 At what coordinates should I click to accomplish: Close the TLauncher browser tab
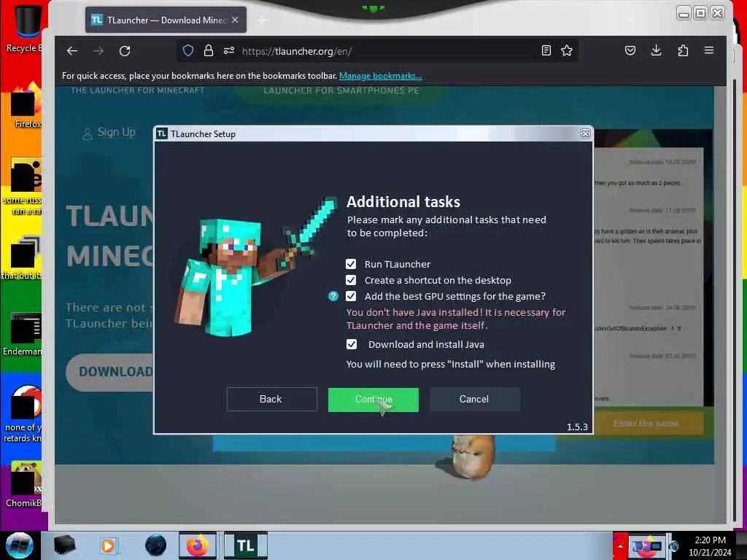[x=235, y=20]
